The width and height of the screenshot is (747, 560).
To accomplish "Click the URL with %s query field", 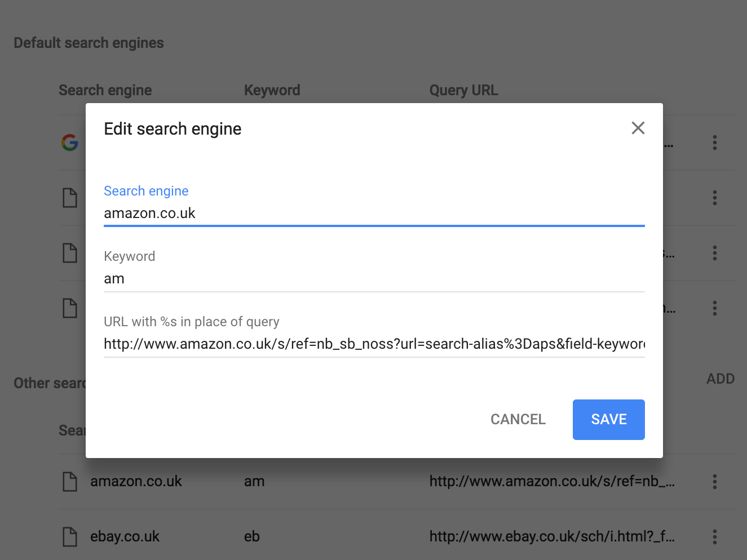I will [374, 344].
